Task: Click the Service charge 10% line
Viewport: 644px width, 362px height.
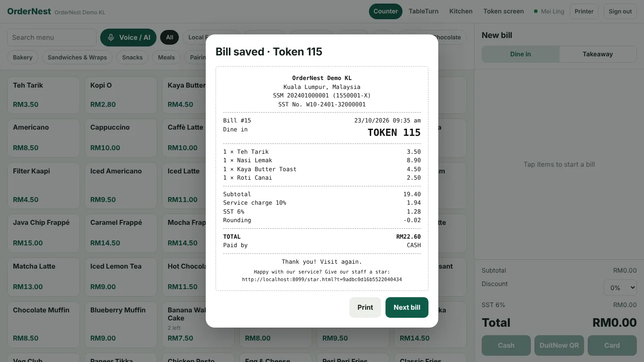Action: click(x=322, y=203)
